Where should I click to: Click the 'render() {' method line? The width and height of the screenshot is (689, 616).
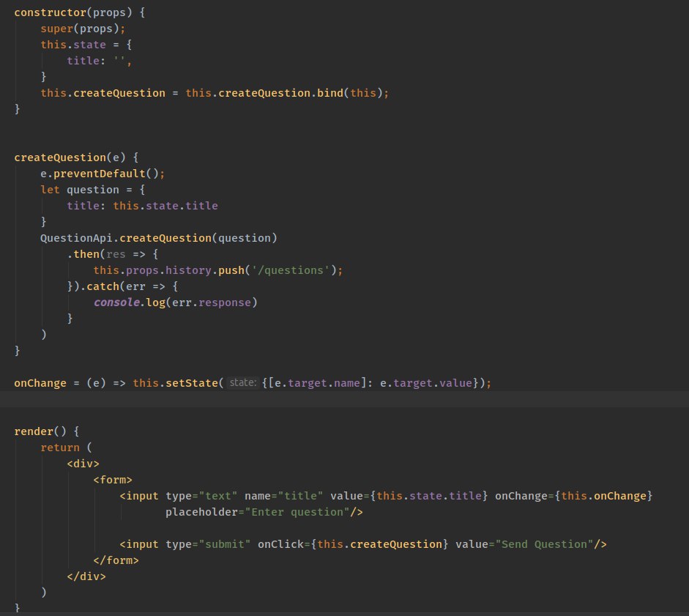pyautogui.click(x=47, y=431)
